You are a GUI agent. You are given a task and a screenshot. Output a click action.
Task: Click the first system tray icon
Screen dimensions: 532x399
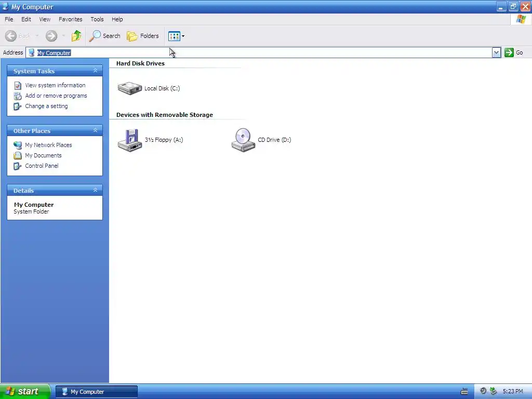(483, 391)
